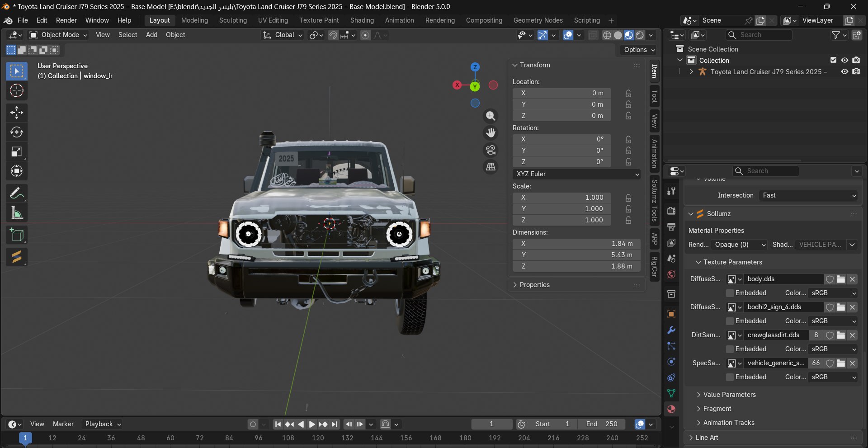Screen dimensions: 868x448
Task: Expand the Fragment section
Action: coord(717,409)
